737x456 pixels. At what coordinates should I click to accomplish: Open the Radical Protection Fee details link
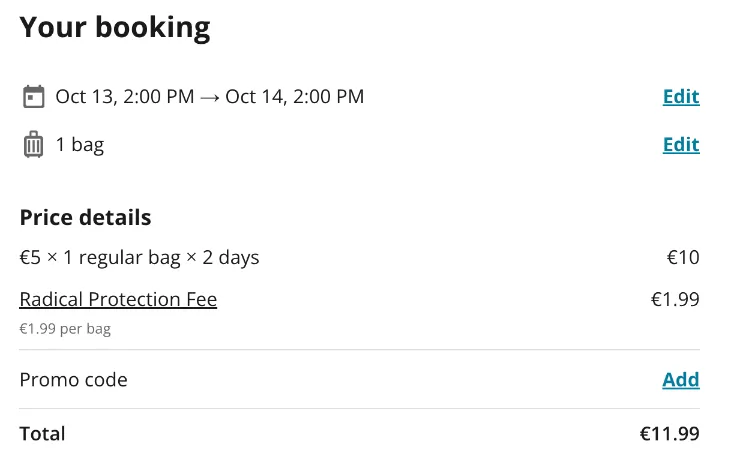tap(118, 299)
